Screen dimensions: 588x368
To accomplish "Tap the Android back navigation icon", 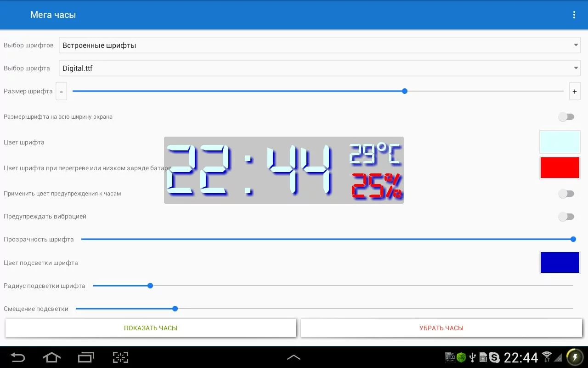I will (17, 357).
